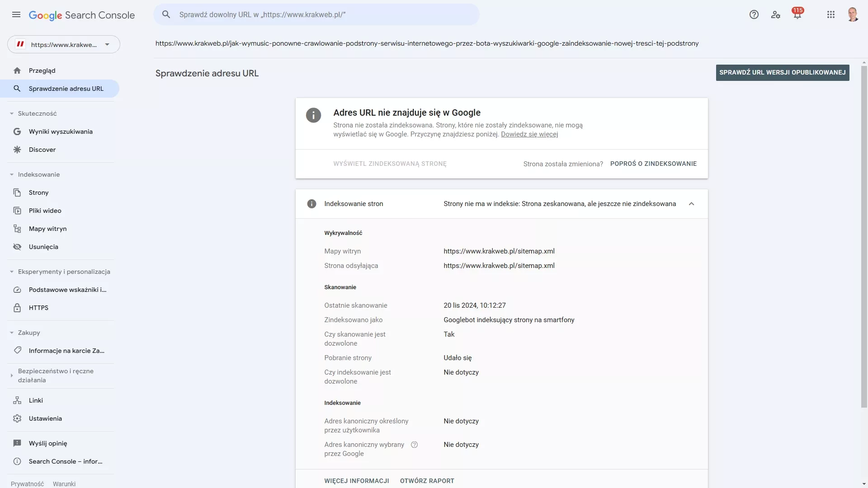This screenshot has height=488, width=868.
Task: Open the manage users and settings icon
Action: pos(776,15)
